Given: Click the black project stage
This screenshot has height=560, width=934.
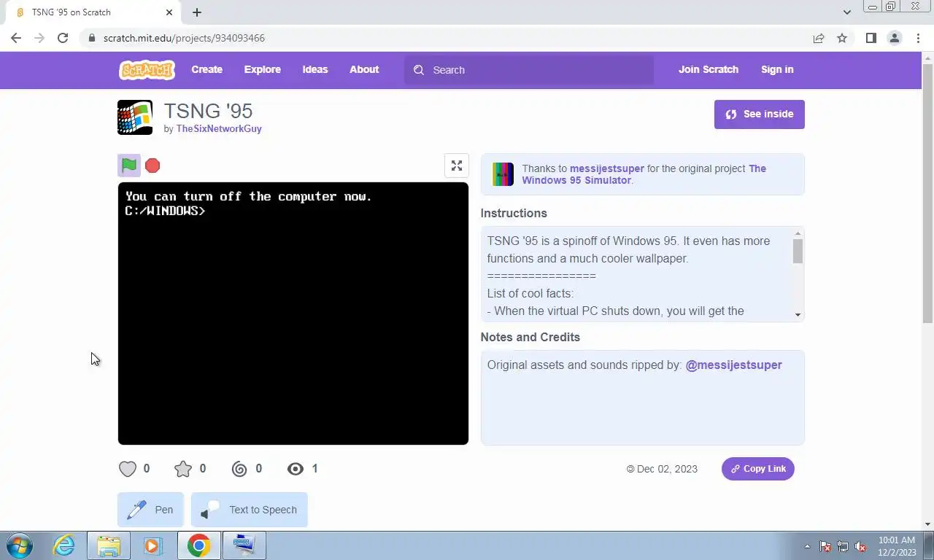Looking at the screenshot, I should coord(293,314).
